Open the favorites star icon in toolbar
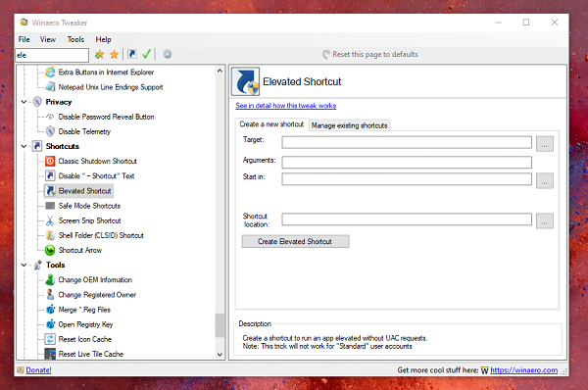 [114, 54]
